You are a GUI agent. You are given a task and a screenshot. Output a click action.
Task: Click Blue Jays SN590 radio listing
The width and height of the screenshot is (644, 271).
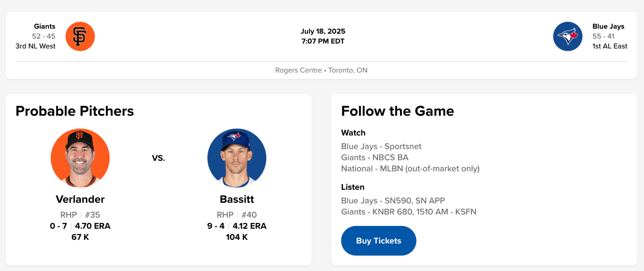coord(393,201)
